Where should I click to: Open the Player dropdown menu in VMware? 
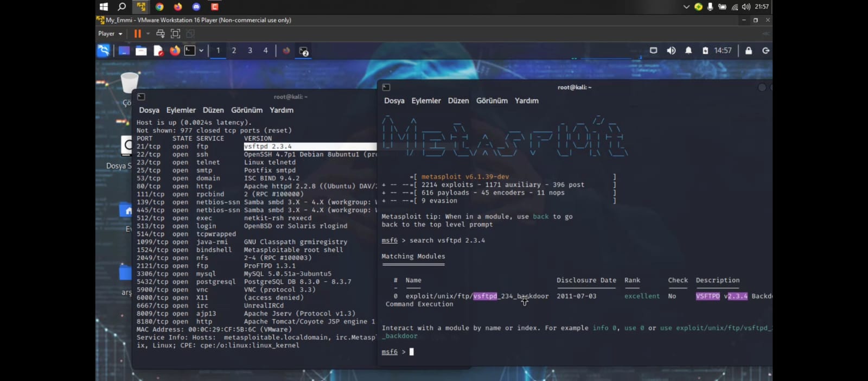[x=110, y=34]
